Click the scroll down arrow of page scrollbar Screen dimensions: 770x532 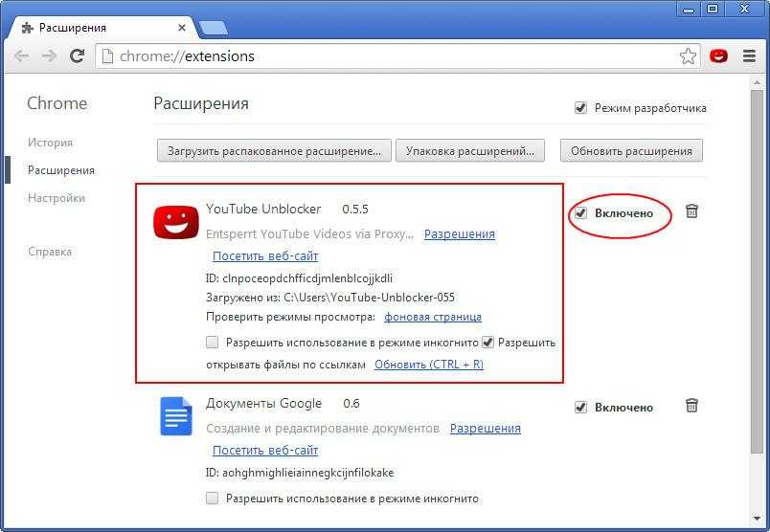(757, 518)
